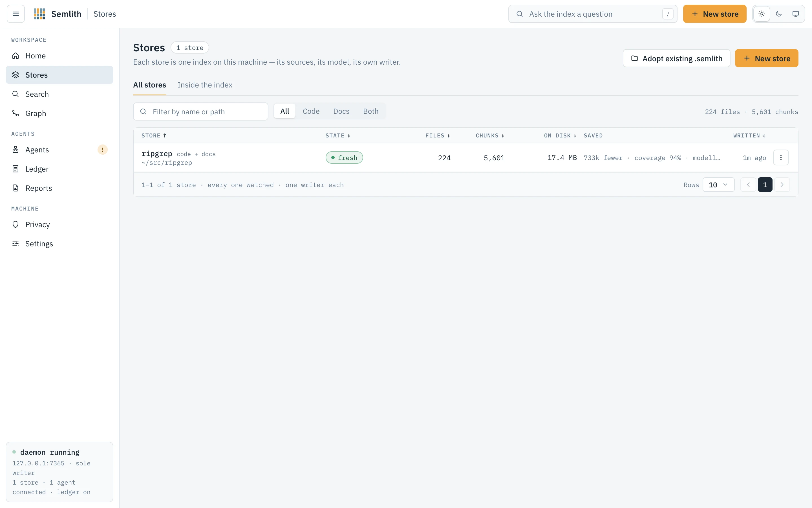Switch to All stores tab
This screenshot has height=508, width=812.
150,85
